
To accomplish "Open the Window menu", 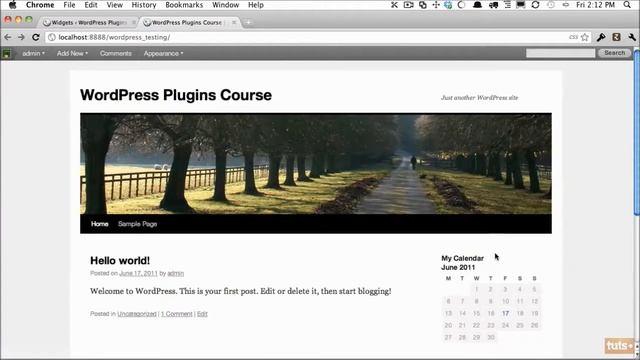I will (225, 5).
